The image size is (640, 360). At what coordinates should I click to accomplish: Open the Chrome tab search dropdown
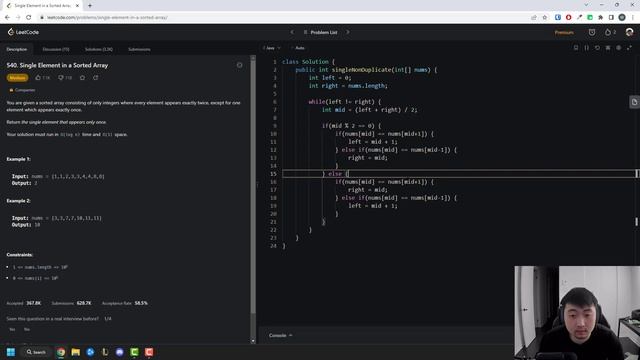point(586,5)
